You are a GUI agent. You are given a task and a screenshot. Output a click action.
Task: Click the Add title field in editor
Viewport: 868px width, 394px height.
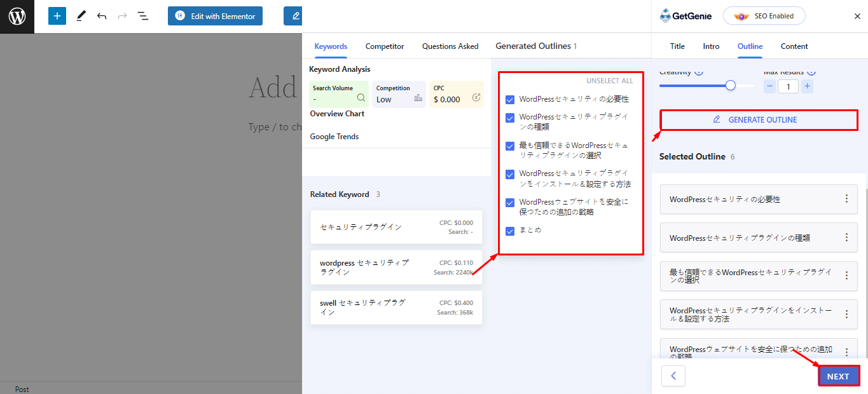tap(275, 87)
